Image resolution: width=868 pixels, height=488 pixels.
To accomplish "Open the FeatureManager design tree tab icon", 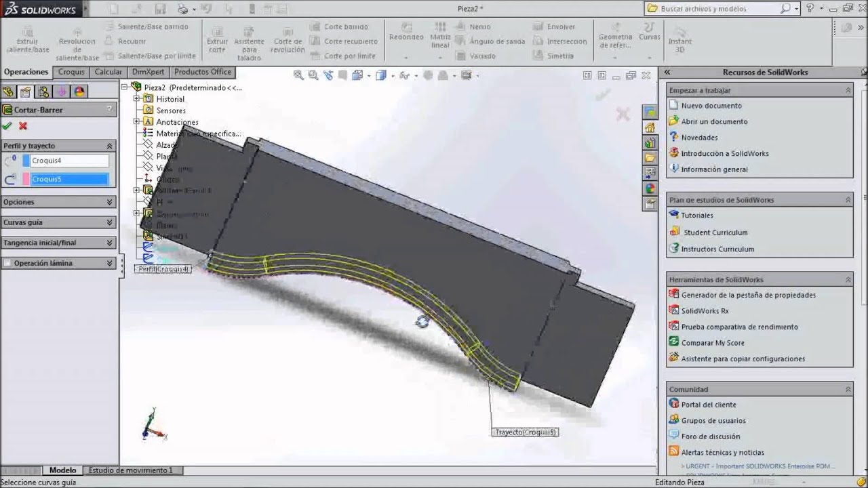I will (9, 92).
